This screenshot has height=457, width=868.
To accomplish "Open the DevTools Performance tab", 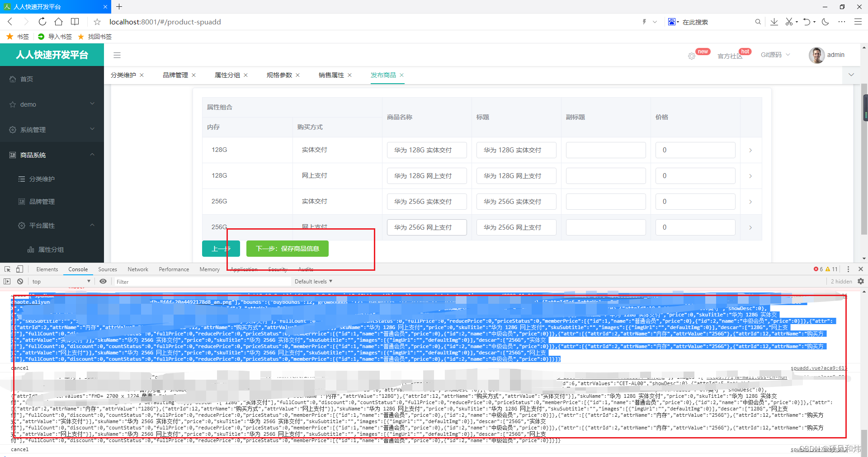I will pos(174,269).
